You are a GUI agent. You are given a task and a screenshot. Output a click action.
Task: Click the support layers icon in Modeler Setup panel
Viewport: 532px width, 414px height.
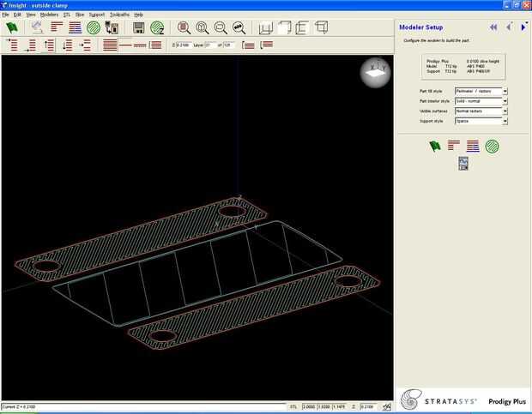[473, 146]
